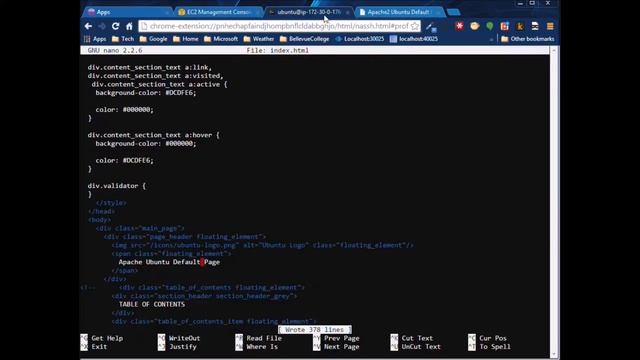Go back with the browser back arrow
This screenshot has height=360, width=640.
coord(89,26)
